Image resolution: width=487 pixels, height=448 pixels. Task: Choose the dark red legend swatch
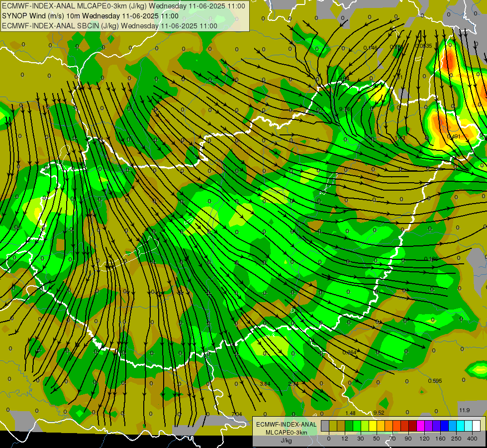[413, 426]
